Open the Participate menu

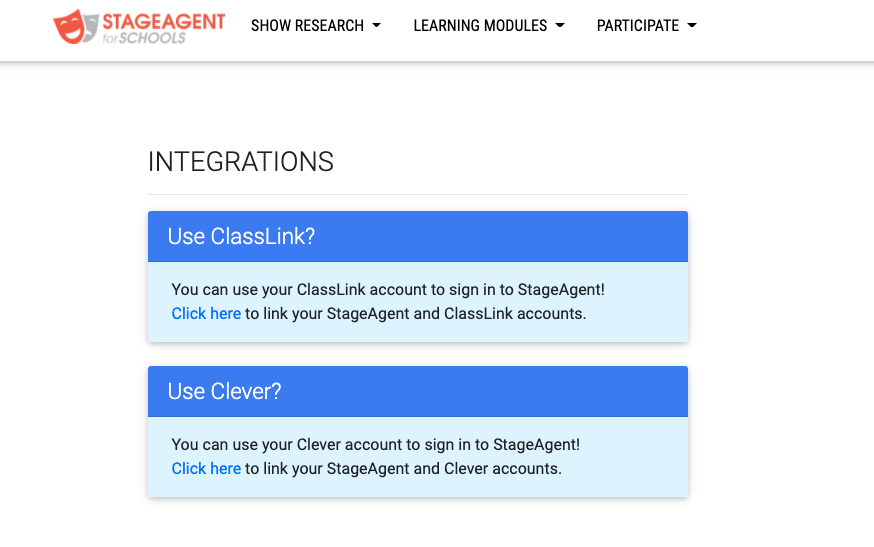click(647, 26)
